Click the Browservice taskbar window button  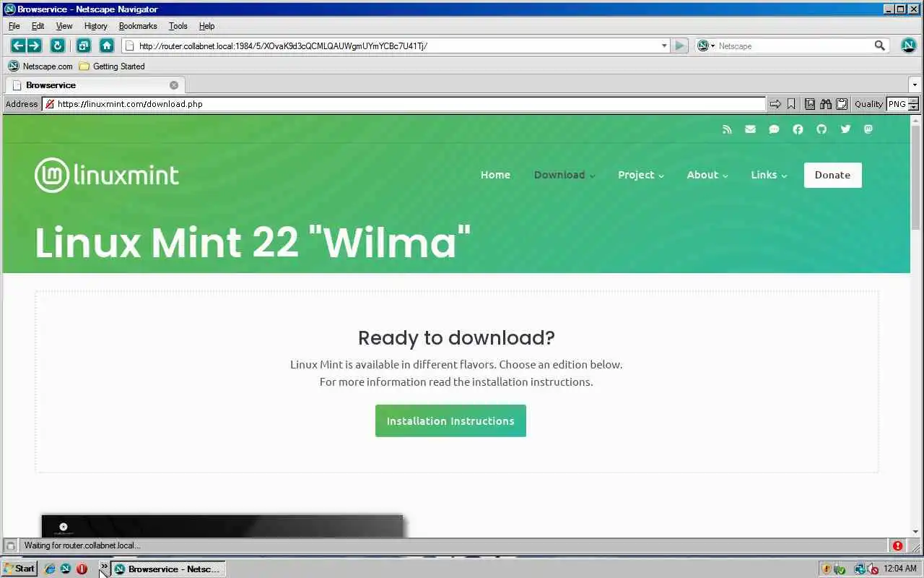pyautogui.click(x=168, y=569)
